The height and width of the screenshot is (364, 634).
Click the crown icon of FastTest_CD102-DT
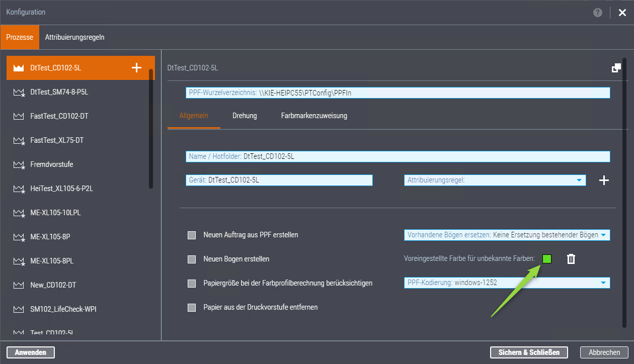pyautogui.click(x=19, y=116)
